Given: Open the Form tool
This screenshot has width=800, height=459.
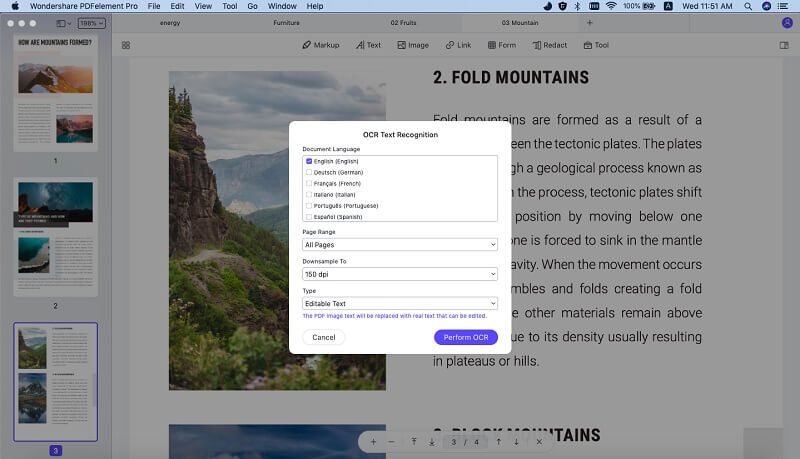Looking at the screenshot, I should [502, 45].
